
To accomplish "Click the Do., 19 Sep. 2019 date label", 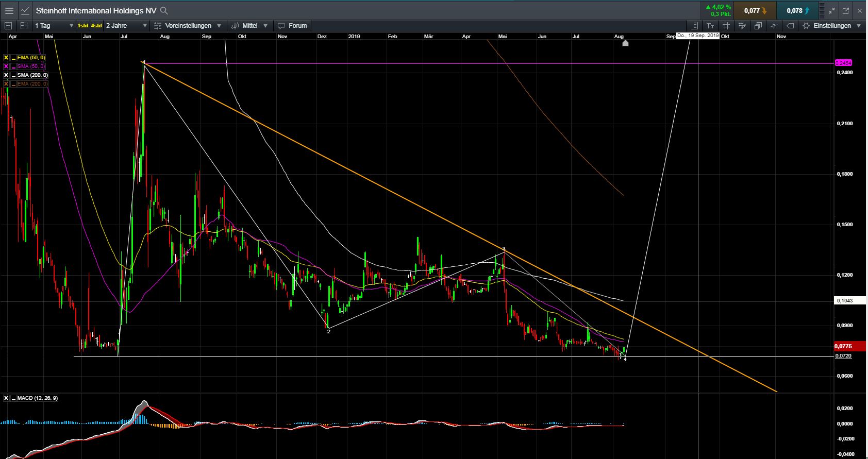I will point(697,36).
